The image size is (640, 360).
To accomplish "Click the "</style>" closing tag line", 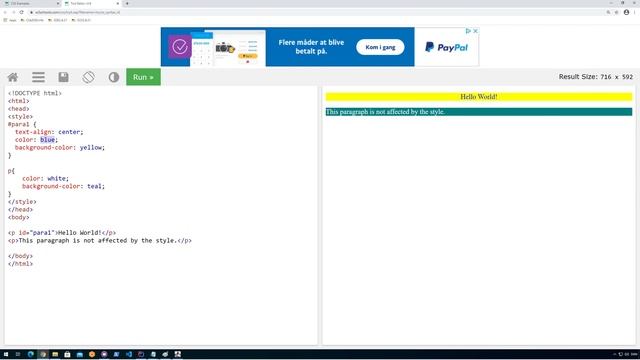I will point(22,202).
